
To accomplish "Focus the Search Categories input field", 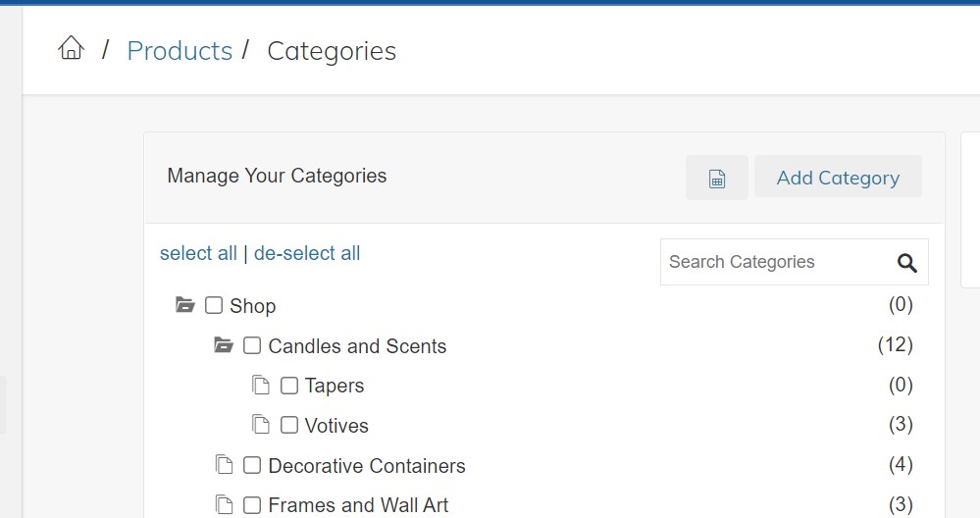I will 775,262.
